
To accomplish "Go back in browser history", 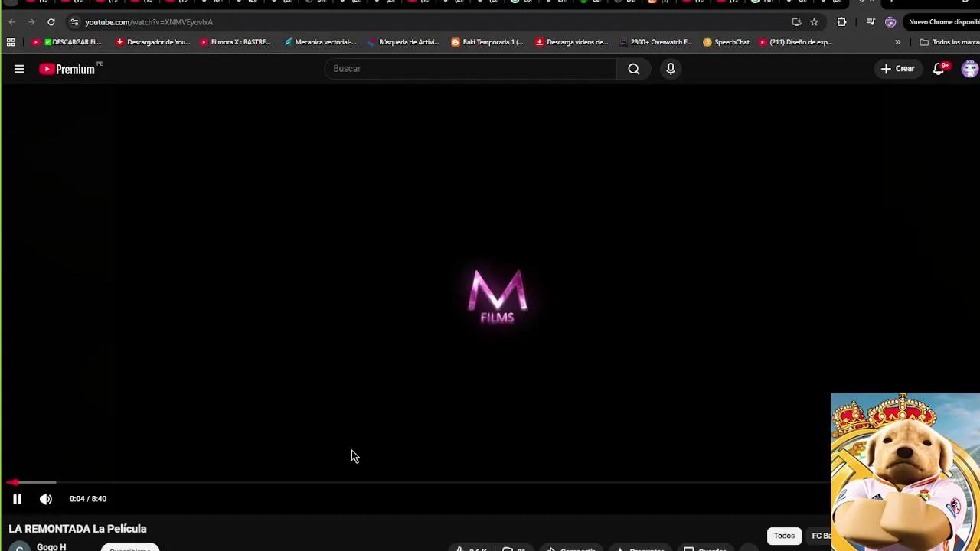I will coord(11,22).
